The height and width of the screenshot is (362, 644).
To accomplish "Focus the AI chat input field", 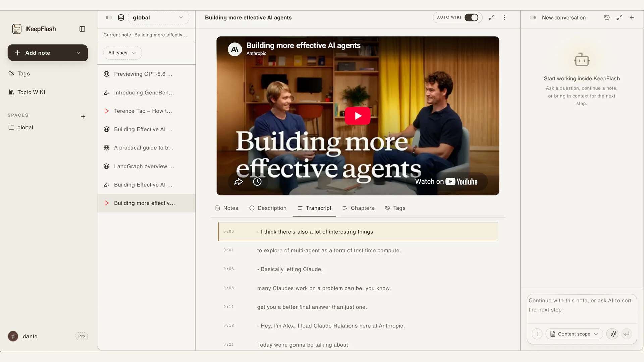I will (x=582, y=308).
